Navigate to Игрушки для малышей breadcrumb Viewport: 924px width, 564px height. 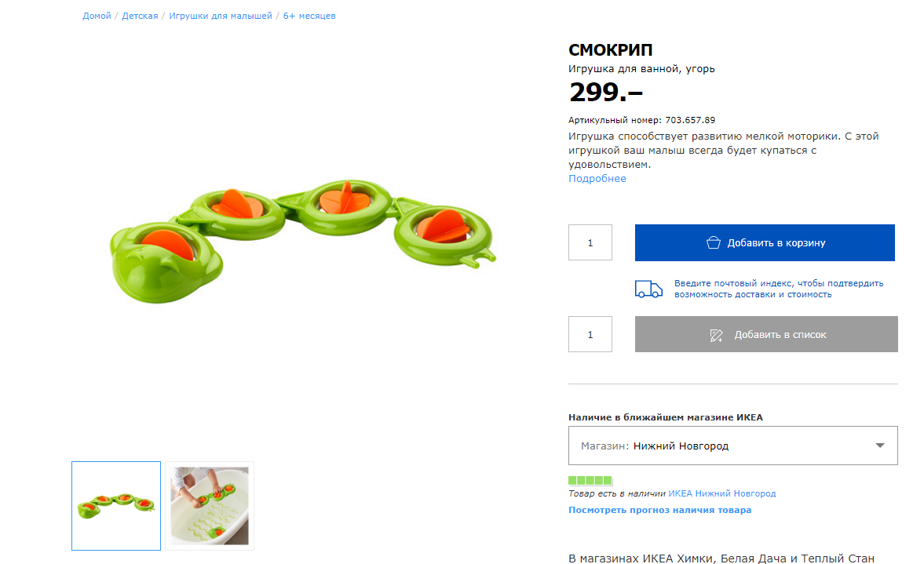[x=221, y=16]
